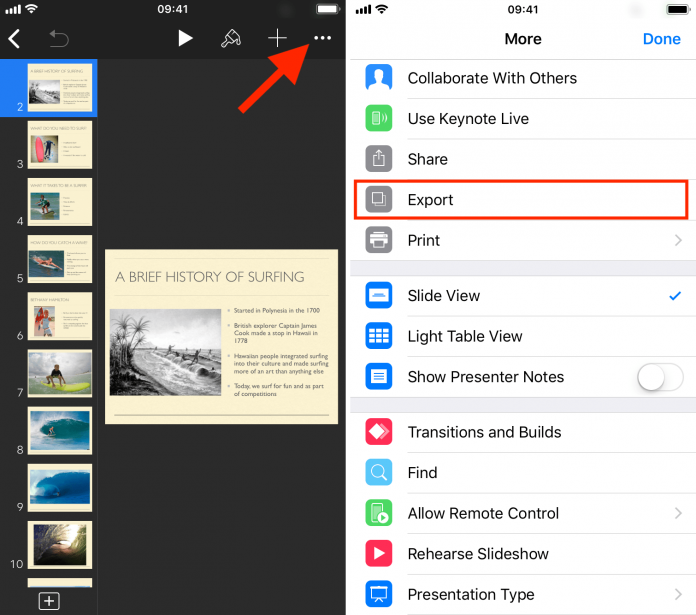Viewport: 696px width, 615px height.
Task: Tap Done to close More menu
Action: [x=661, y=39]
